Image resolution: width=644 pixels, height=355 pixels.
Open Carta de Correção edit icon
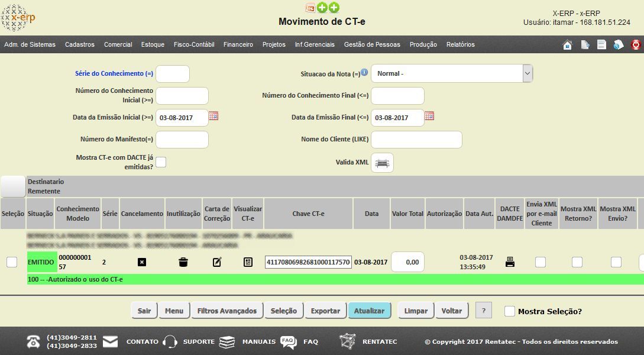pyautogui.click(x=217, y=262)
